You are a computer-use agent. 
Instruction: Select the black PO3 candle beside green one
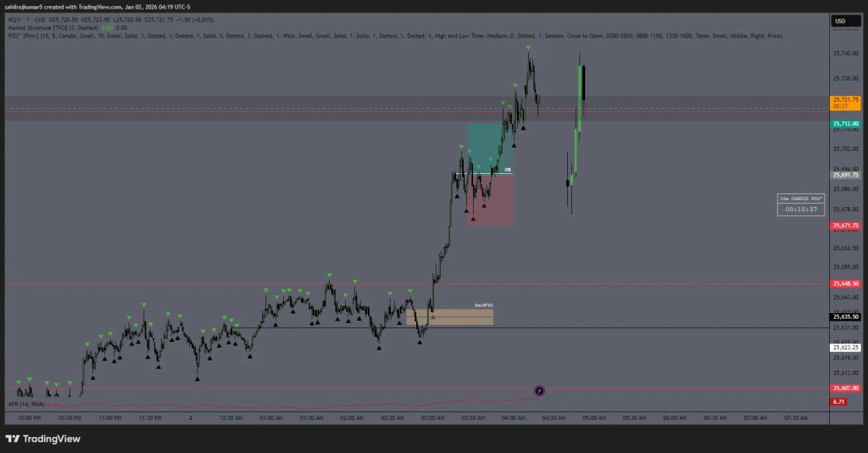click(584, 83)
